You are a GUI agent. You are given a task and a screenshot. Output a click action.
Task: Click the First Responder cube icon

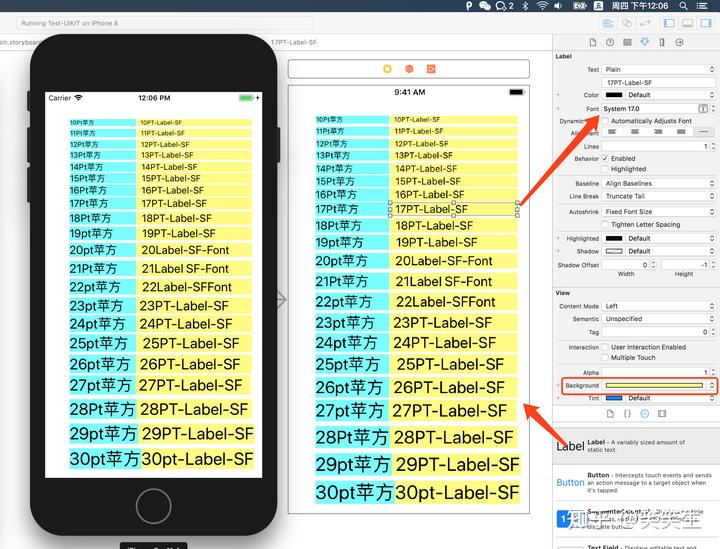[409, 69]
